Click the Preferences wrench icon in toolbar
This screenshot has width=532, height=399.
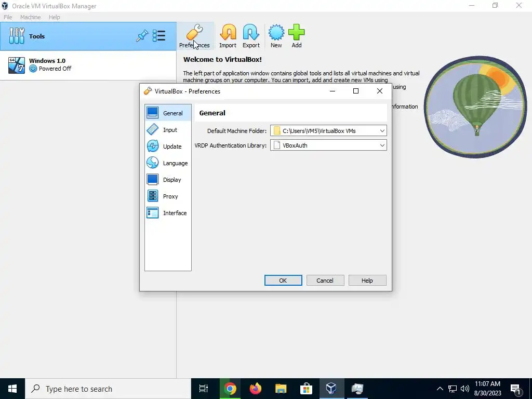point(194,32)
